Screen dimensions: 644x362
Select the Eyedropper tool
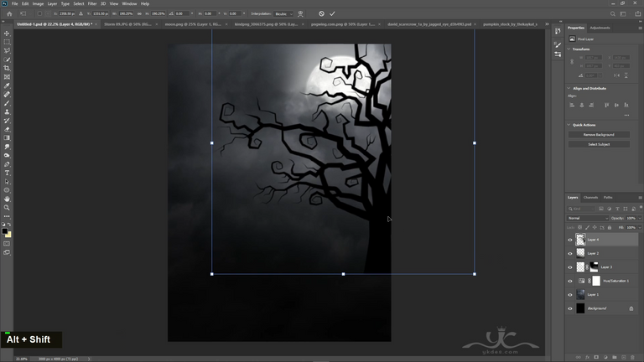point(7,85)
